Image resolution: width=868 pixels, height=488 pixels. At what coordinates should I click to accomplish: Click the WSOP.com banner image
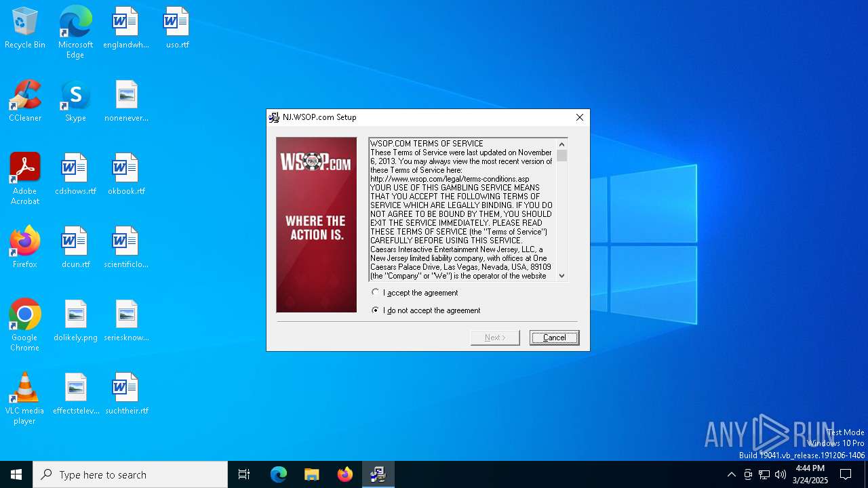coord(316,225)
